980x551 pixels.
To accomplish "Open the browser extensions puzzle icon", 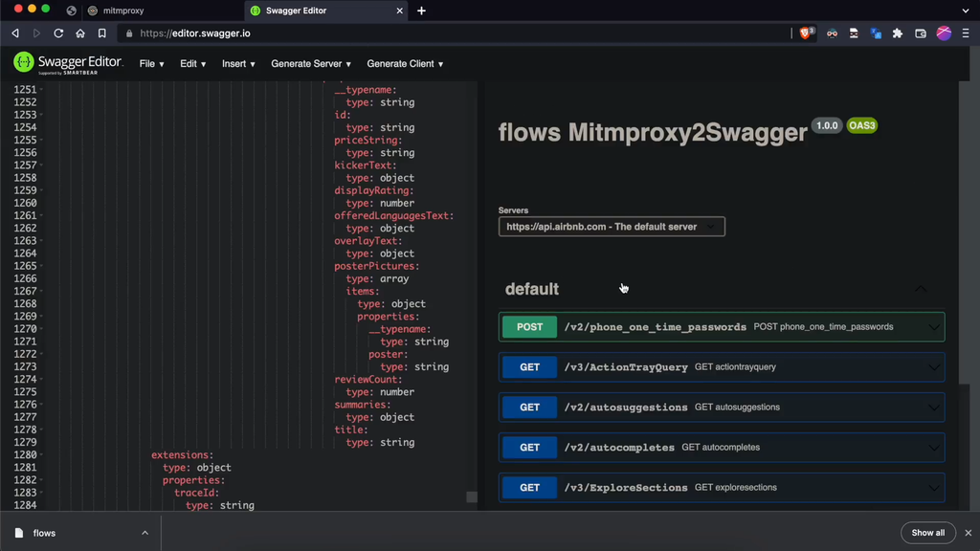I will click(x=897, y=33).
